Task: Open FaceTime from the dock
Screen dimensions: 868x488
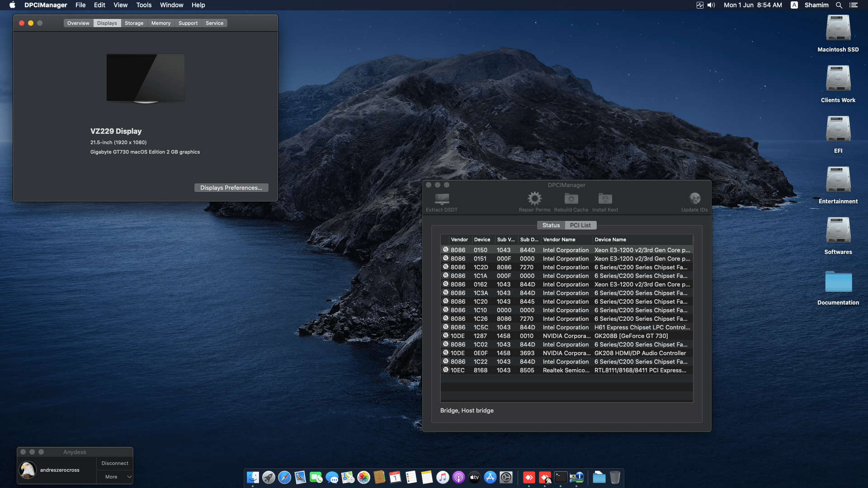Action: [x=316, y=477]
